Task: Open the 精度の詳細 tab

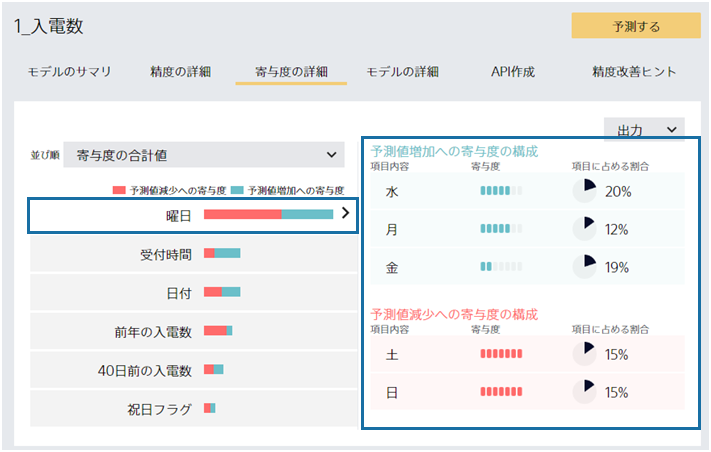Action: click(180, 72)
